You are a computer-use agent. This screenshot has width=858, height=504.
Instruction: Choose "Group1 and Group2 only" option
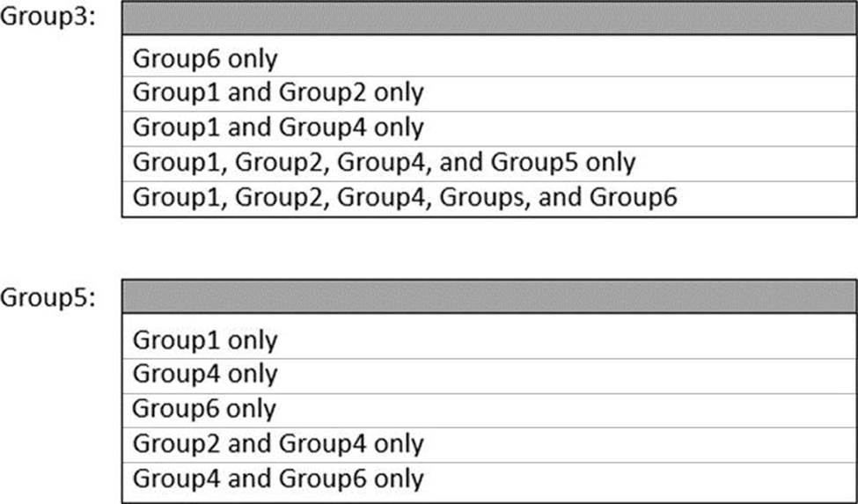278,92
